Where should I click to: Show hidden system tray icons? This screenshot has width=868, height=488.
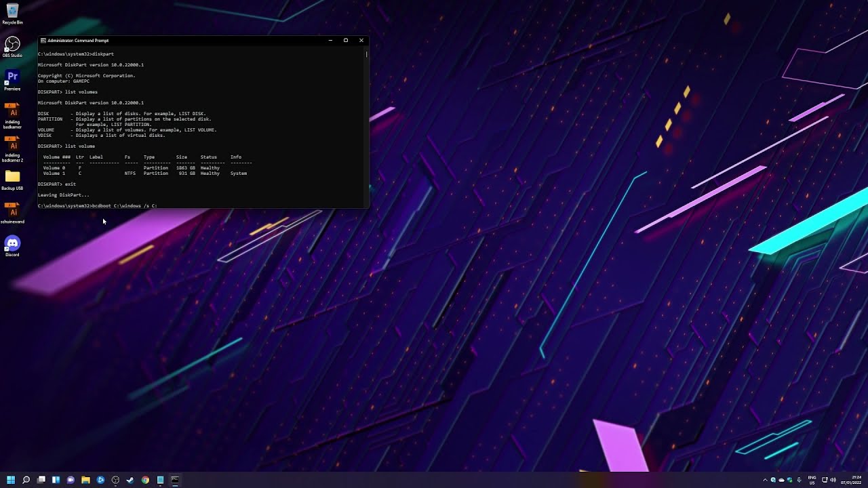tap(765, 480)
